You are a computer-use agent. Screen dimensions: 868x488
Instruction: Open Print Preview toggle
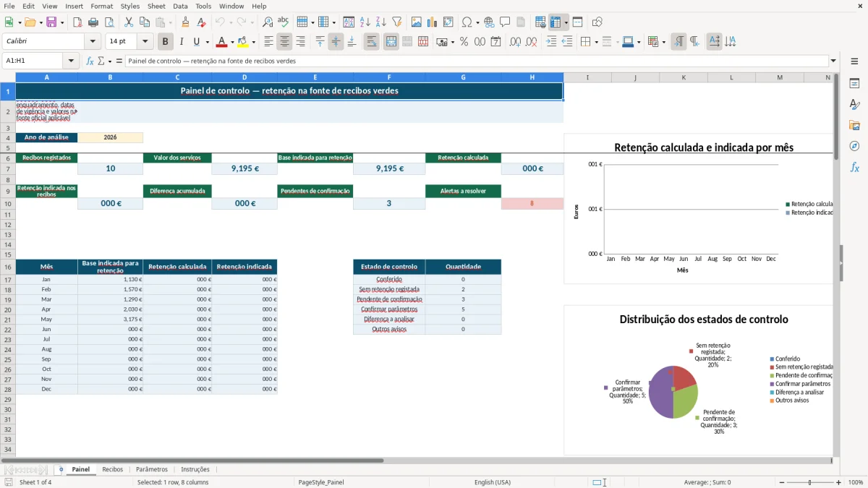click(108, 22)
